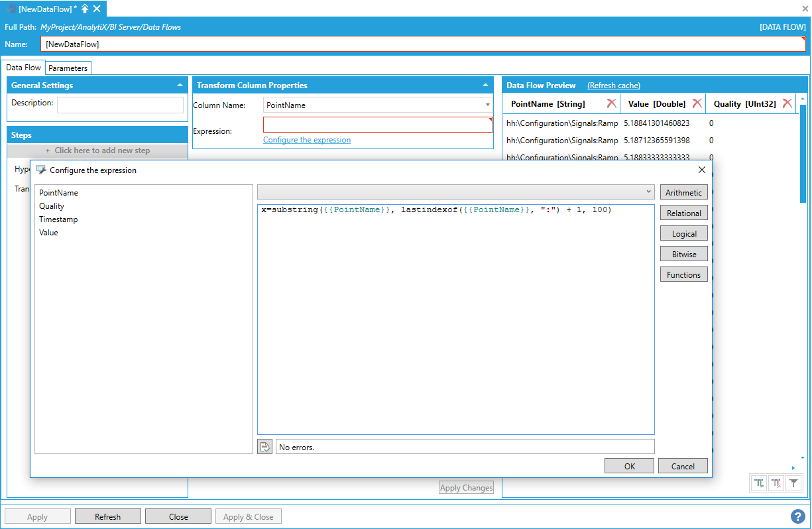Select the Data Flow tab

pyautogui.click(x=24, y=68)
